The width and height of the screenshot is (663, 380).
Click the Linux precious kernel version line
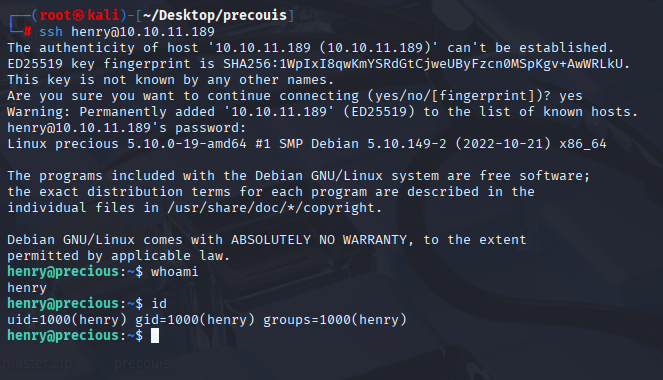pos(307,144)
